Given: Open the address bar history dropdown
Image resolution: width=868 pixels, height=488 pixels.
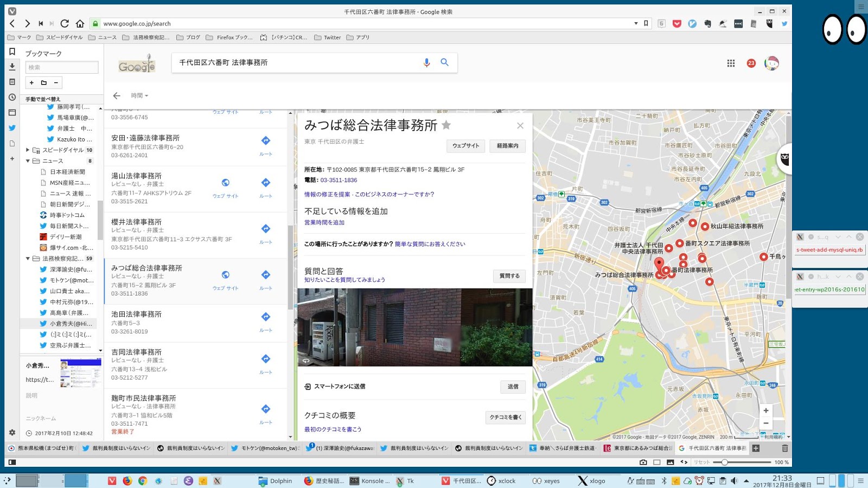Looking at the screenshot, I should tap(636, 23).
